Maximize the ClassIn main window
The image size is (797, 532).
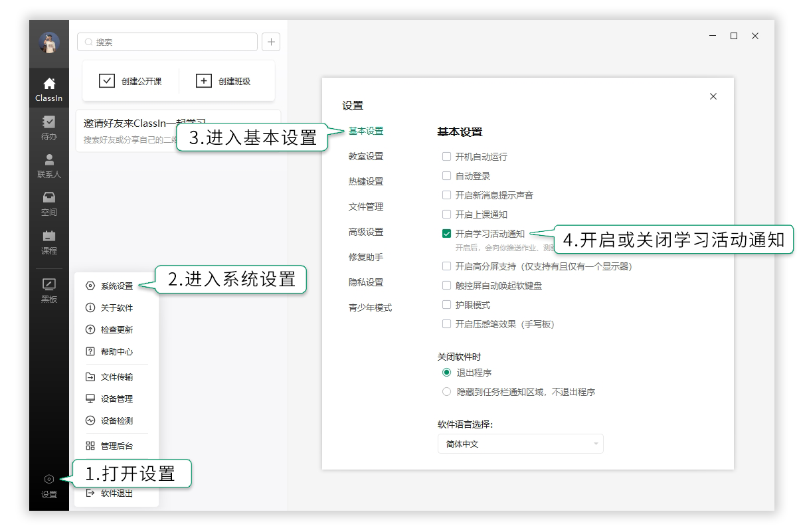tap(734, 36)
